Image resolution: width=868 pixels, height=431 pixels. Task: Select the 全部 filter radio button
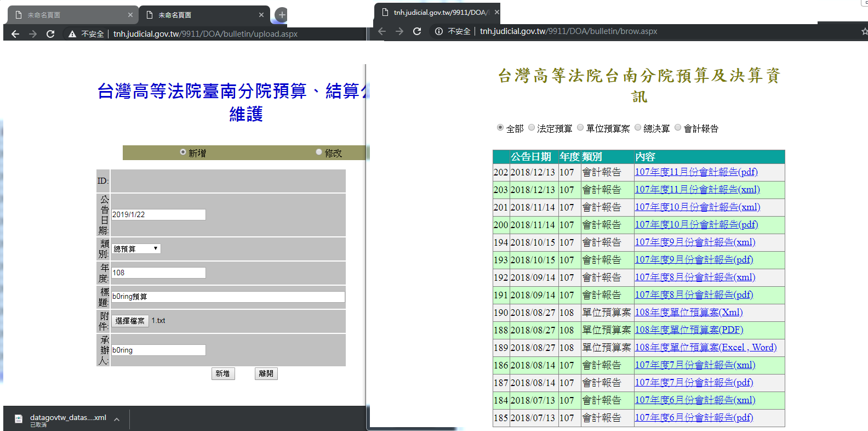(x=500, y=127)
